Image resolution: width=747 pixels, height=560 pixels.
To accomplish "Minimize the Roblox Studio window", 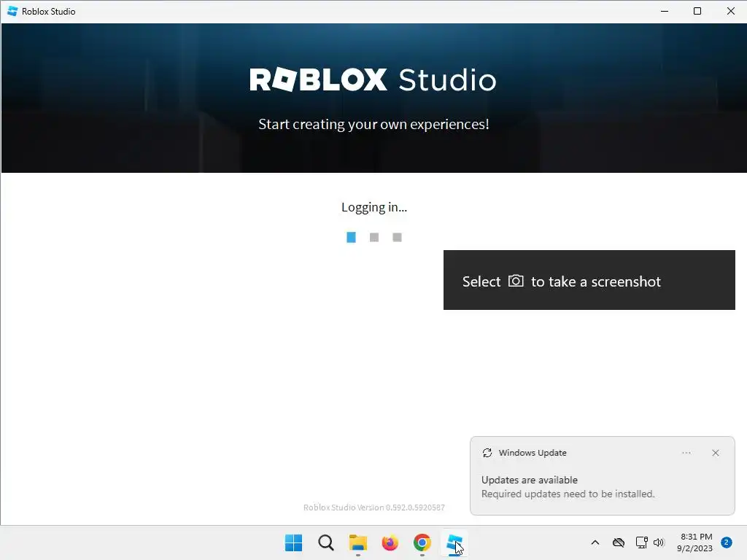I will (x=665, y=11).
